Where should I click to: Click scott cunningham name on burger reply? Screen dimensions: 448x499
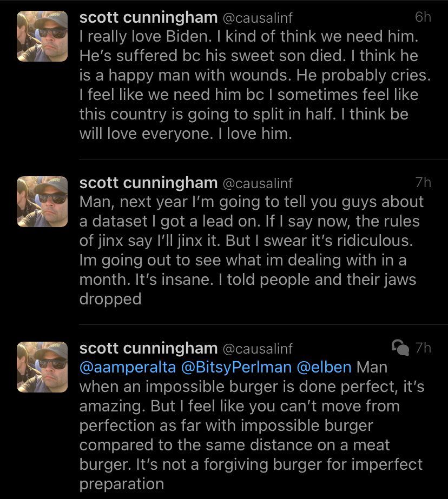pos(148,348)
